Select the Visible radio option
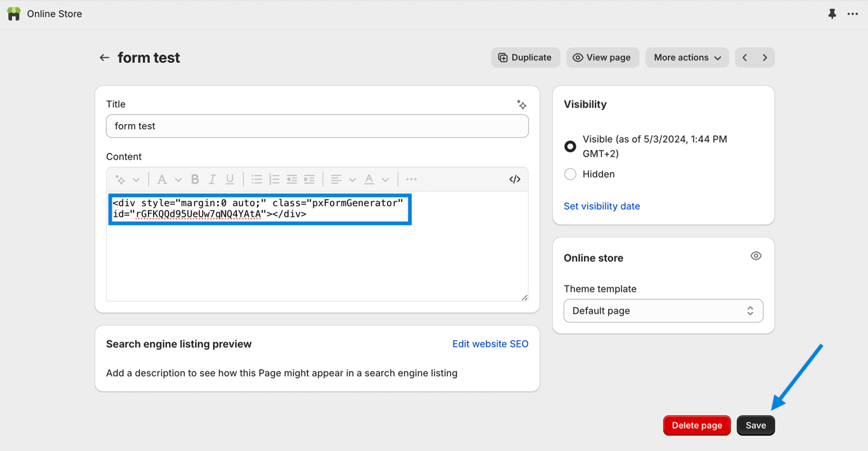Viewport: 868px width, 451px height. 570,146
